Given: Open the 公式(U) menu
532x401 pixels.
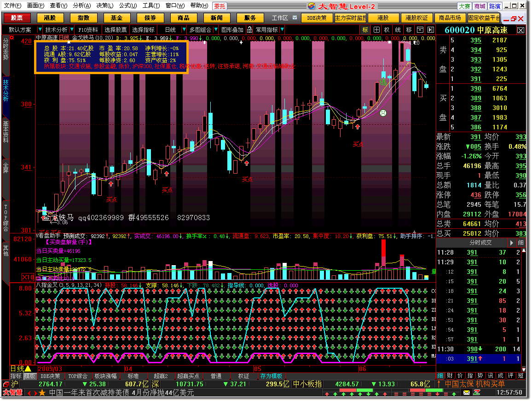Looking at the screenshot, I should click(x=127, y=6).
